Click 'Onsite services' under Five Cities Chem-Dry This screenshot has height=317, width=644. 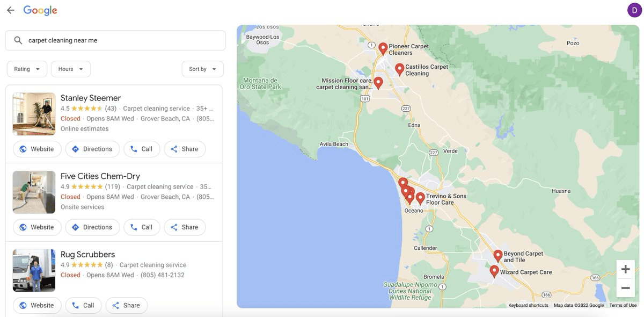83,207
